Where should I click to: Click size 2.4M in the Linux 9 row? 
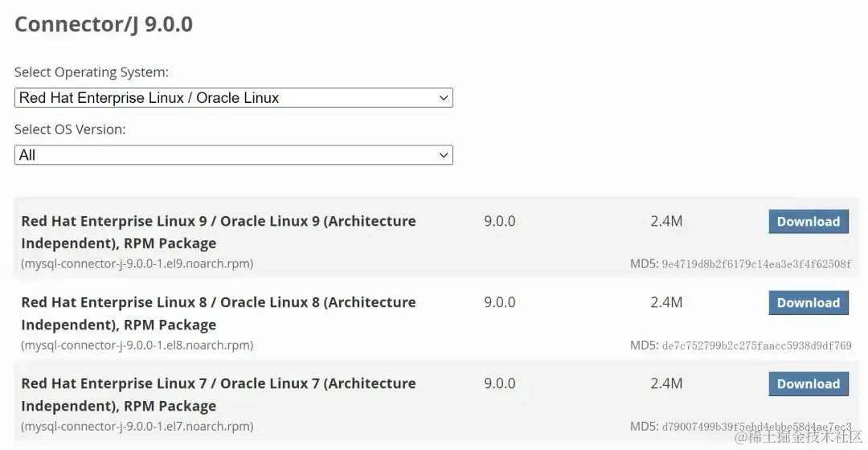(x=666, y=222)
